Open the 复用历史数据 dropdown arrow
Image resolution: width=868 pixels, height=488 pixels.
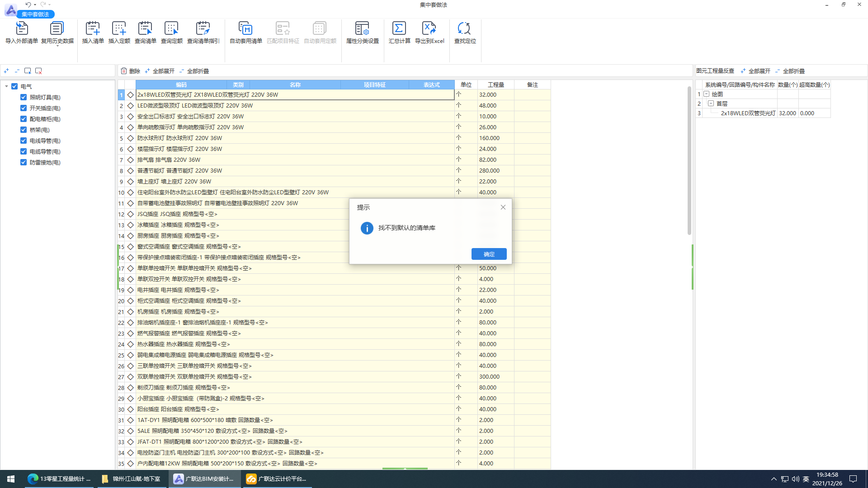pos(57,46)
